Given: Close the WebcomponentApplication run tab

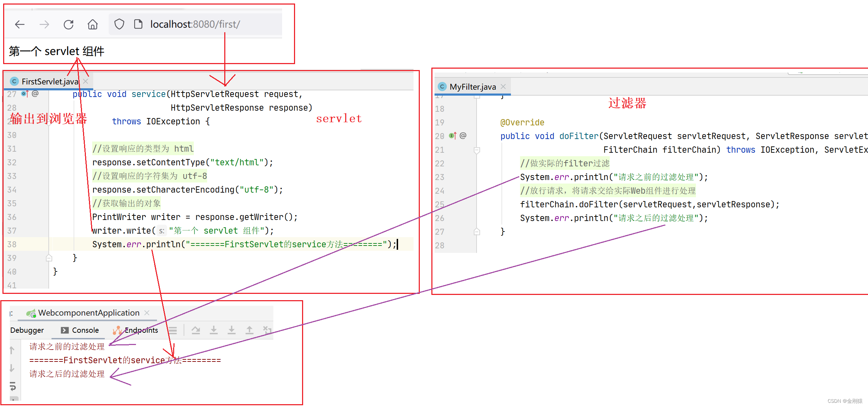Looking at the screenshot, I should click(147, 313).
